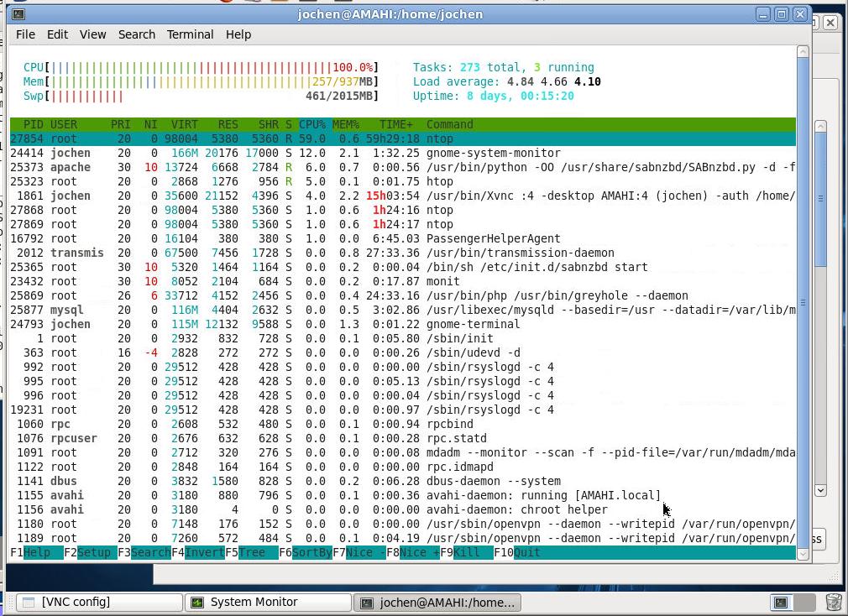Select the /sbin/udevd -d process row
The height and width of the screenshot is (616, 848).
pyautogui.click(x=403, y=352)
